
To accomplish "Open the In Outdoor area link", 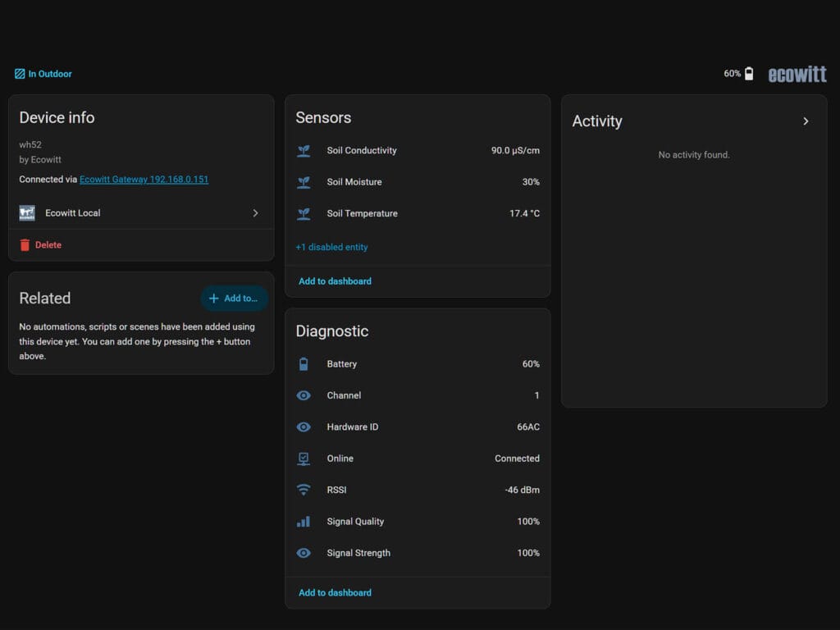I will tap(43, 74).
